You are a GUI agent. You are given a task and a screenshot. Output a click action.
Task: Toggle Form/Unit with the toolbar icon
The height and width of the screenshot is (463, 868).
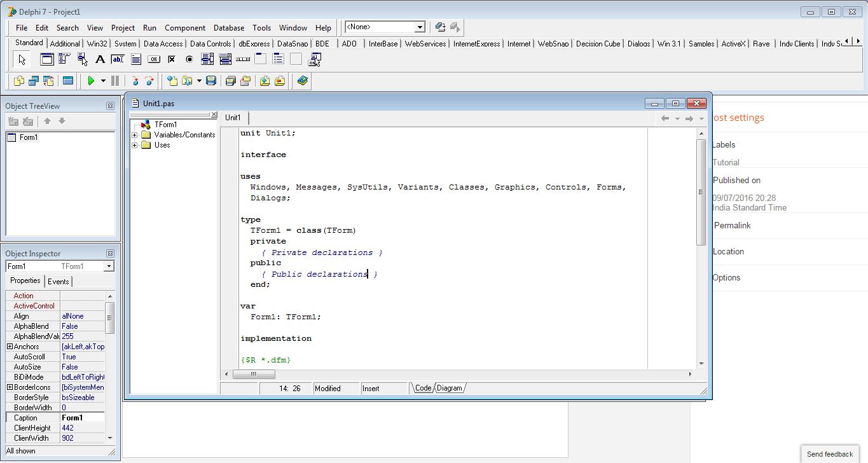(48, 81)
